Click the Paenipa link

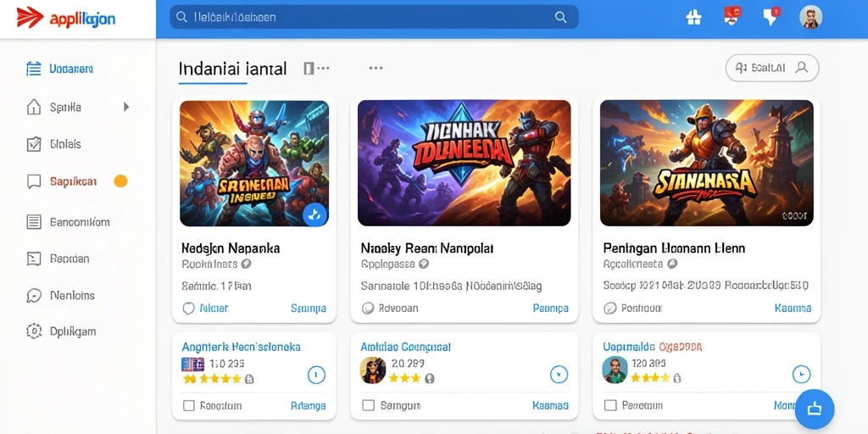pos(551,309)
